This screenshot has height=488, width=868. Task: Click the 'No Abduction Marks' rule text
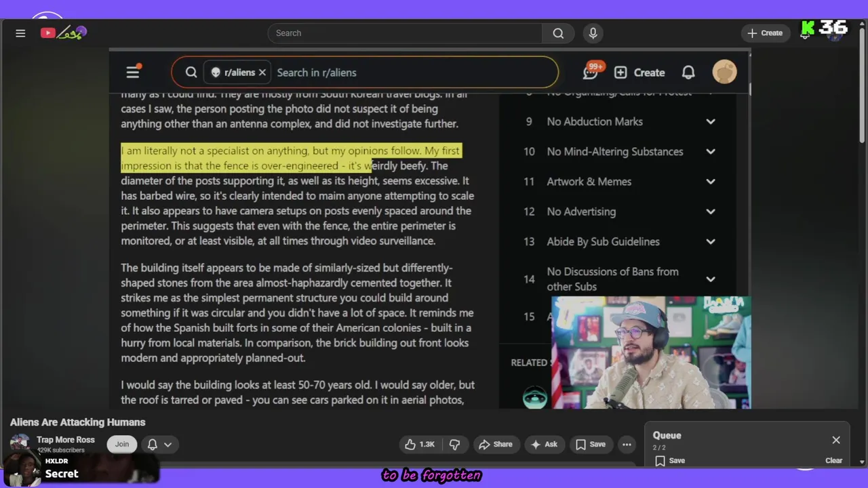click(x=595, y=122)
